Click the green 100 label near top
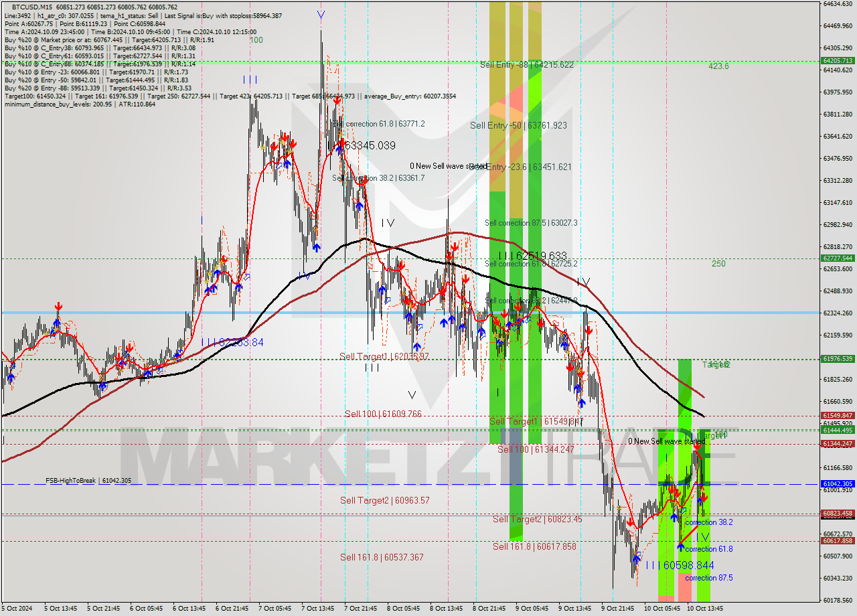857x616 pixels. point(256,40)
